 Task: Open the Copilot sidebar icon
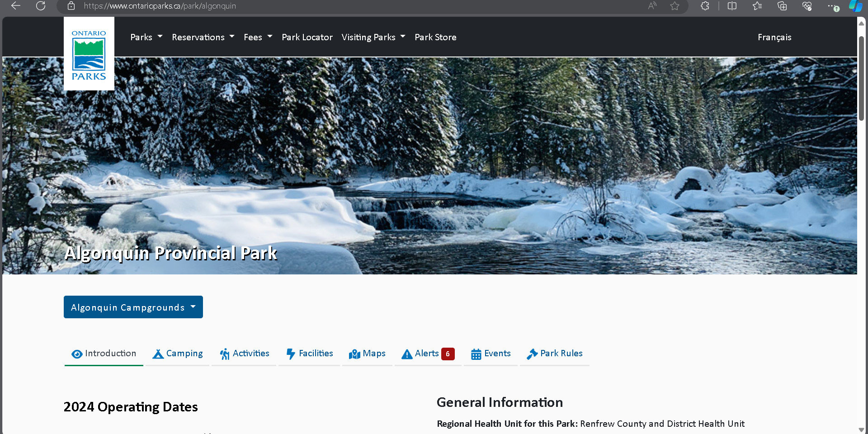click(x=855, y=6)
